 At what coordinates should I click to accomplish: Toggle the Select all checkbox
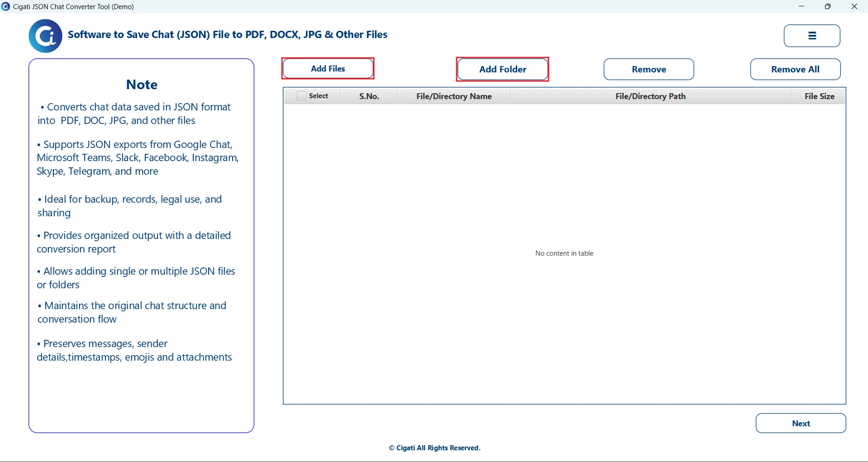(x=301, y=96)
